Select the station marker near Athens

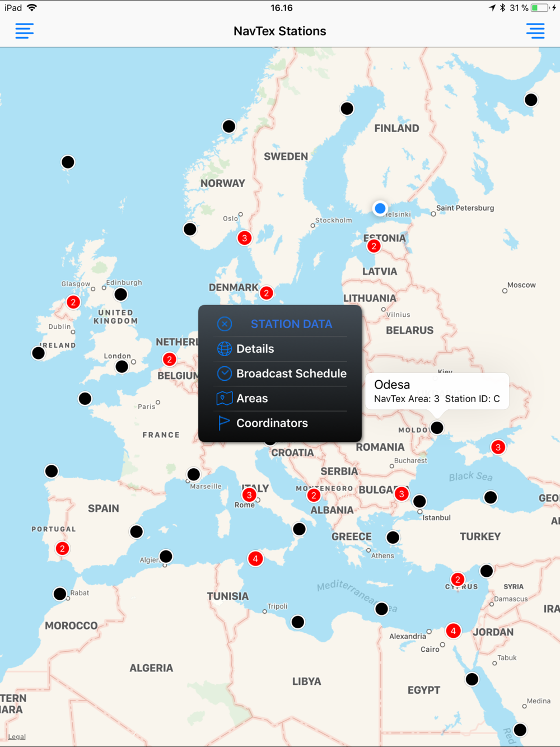393,538
